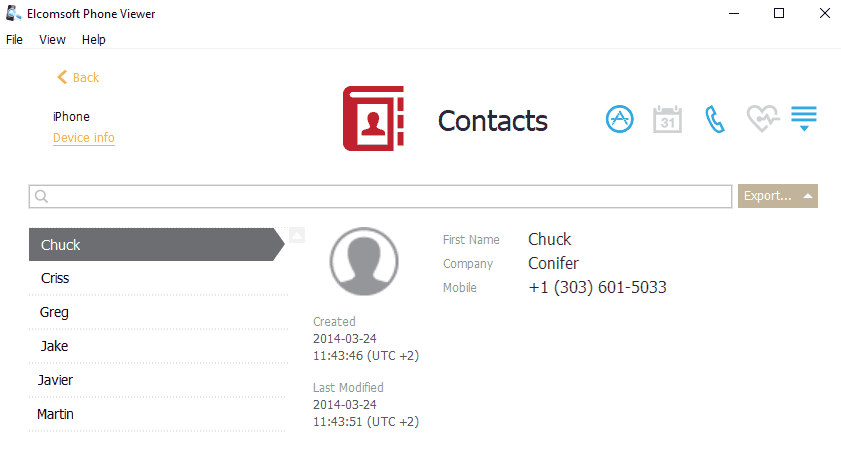Open the Help menu
This screenshot has width=841, height=466.
(x=94, y=40)
